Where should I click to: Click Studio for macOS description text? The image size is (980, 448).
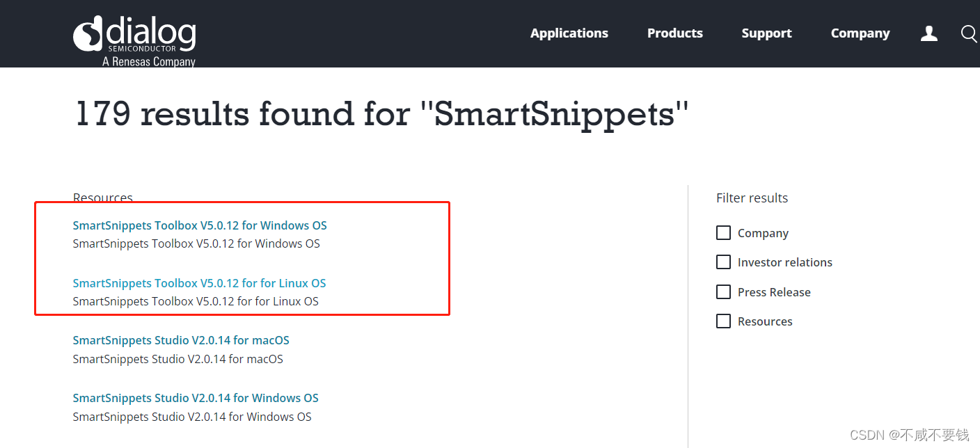point(178,359)
